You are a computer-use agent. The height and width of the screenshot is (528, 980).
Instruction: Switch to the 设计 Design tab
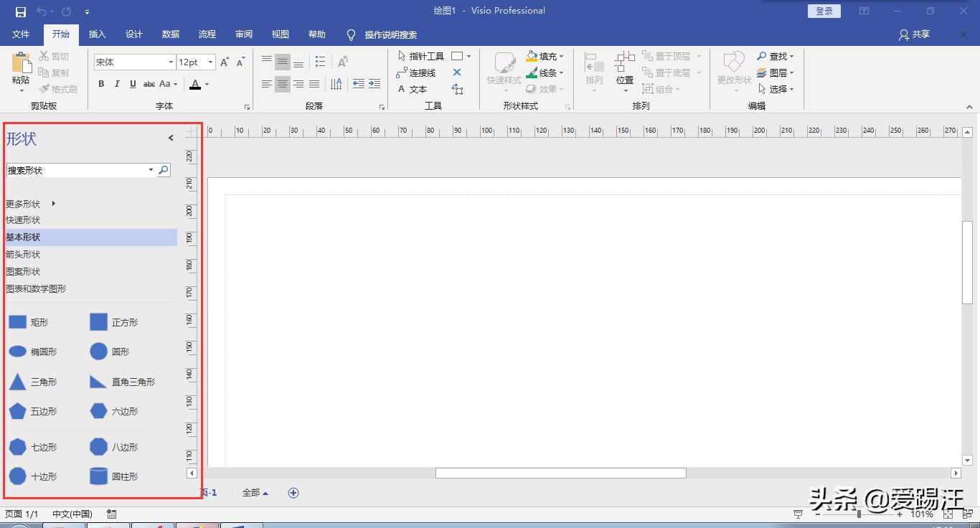(134, 34)
